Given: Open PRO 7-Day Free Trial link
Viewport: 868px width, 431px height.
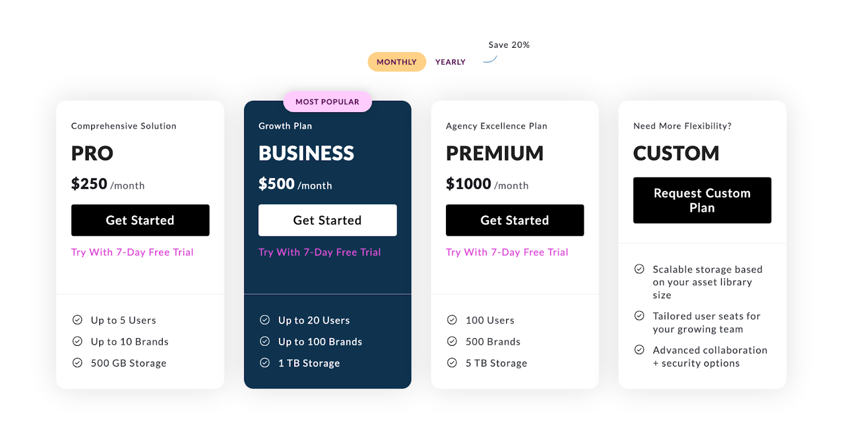Looking at the screenshot, I should tap(132, 252).
